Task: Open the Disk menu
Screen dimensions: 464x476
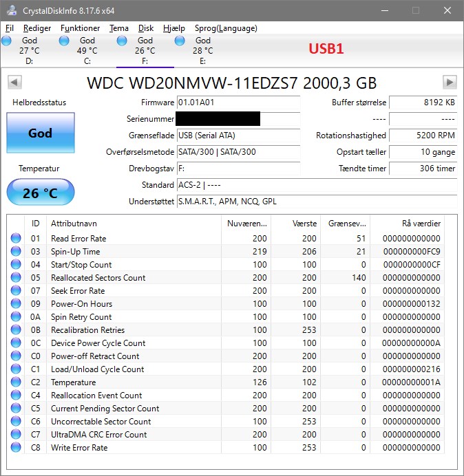Action: pyautogui.click(x=146, y=28)
